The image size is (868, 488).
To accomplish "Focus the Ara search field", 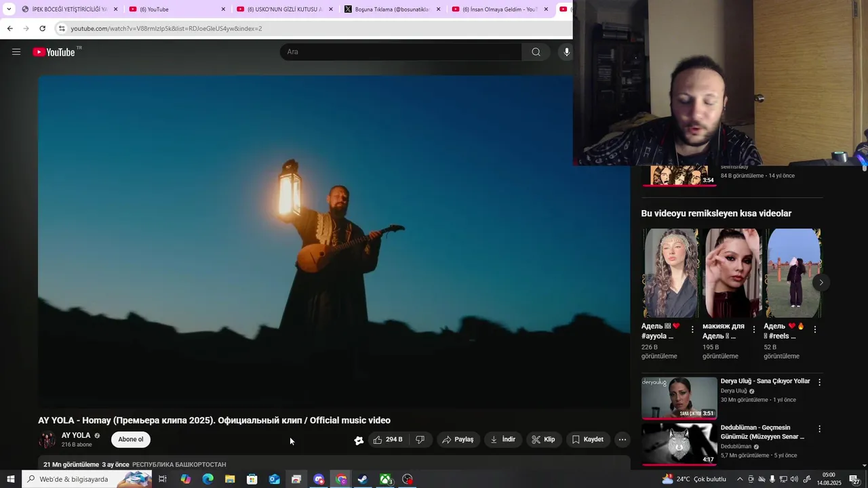I will click(401, 52).
